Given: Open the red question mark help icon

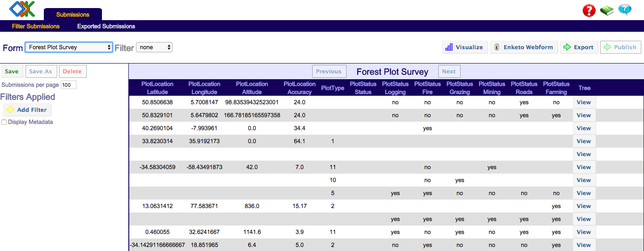Looking at the screenshot, I should coord(589,10).
